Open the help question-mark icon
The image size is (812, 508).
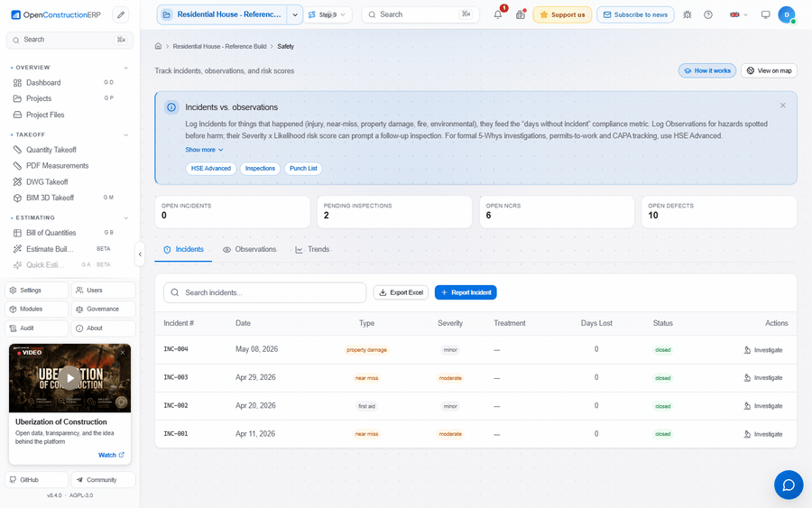coord(708,14)
